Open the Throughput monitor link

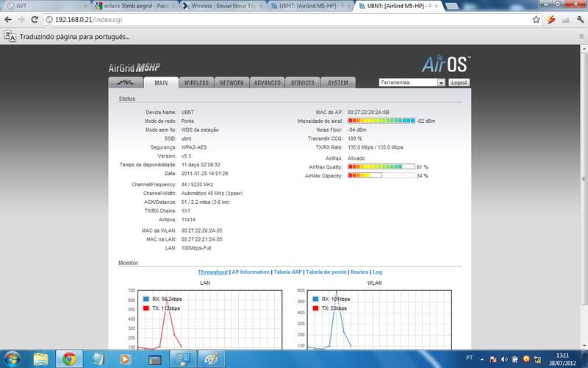(212, 272)
